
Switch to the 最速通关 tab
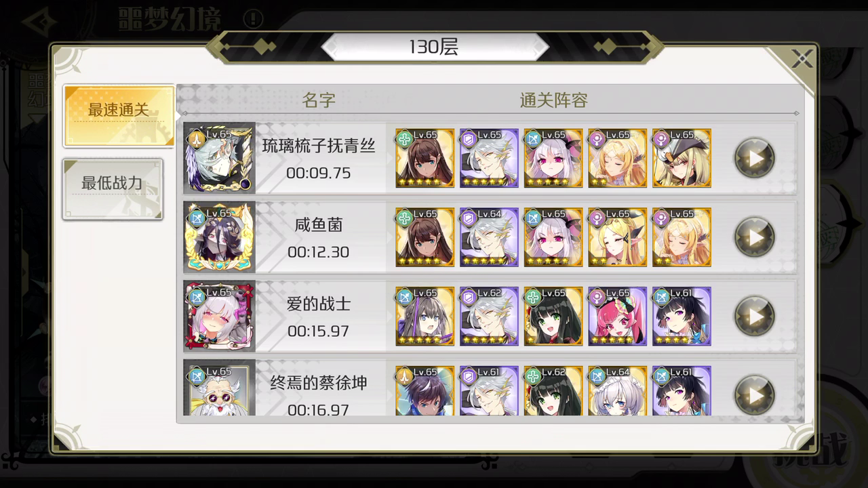coord(118,115)
